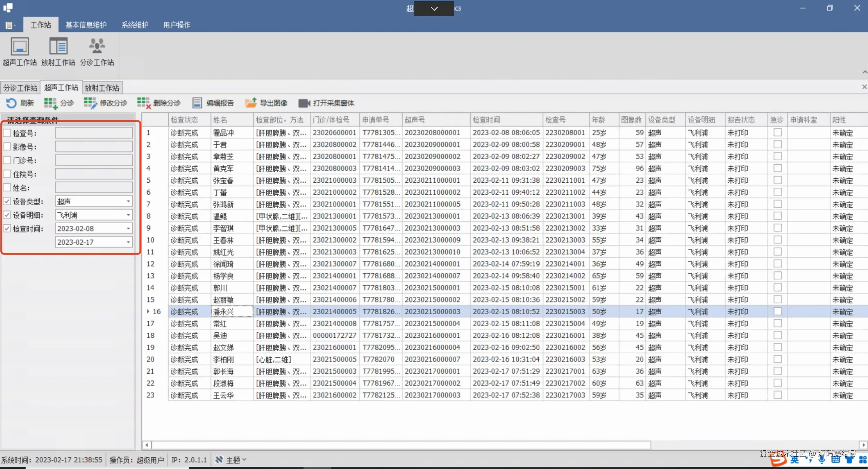
Task: Click the 删除分诊 toolbar icon
Action: (144, 103)
